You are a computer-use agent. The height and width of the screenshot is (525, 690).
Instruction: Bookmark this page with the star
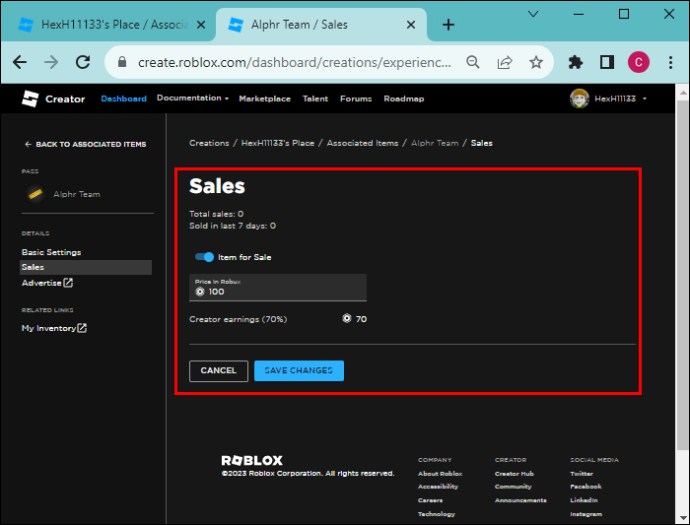click(x=536, y=62)
